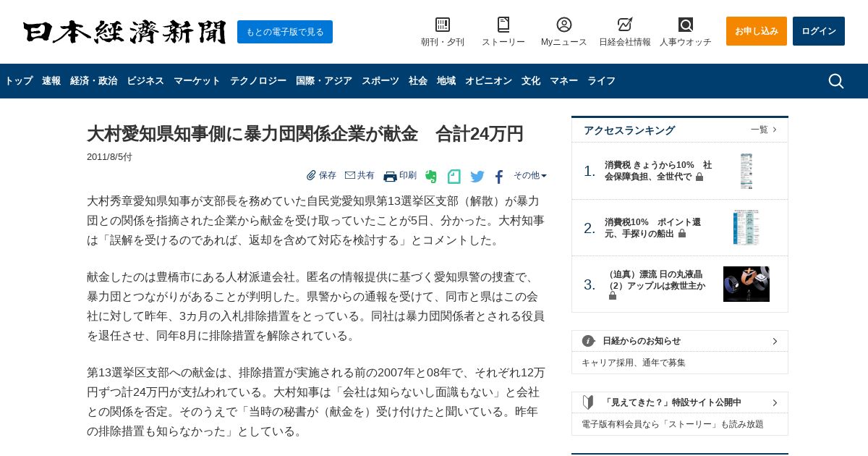Open the full ranking via 一覧
The image size is (868, 456).
tap(764, 130)
